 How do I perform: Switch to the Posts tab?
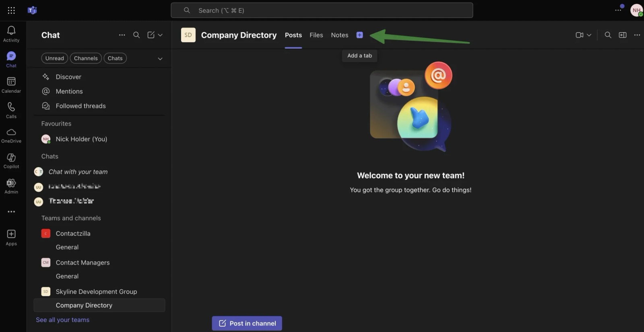293,35
